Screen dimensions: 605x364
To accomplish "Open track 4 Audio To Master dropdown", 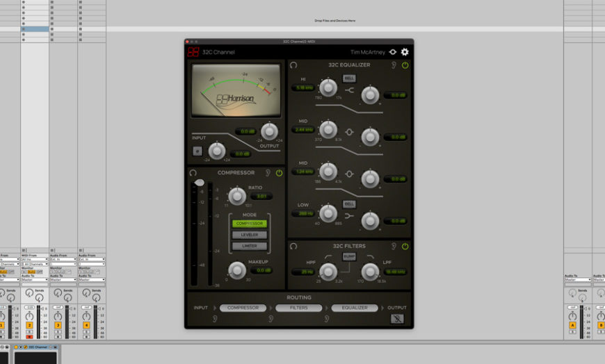I will (92, 279).
